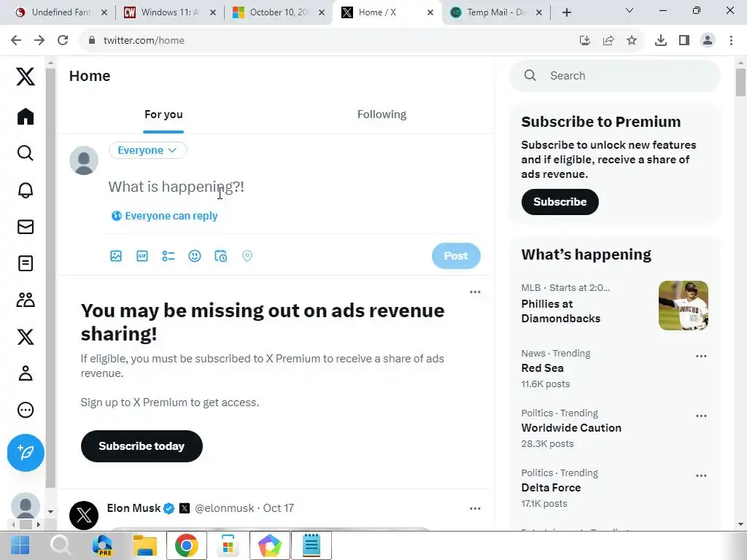Click Subscribe today button
This screenshot has height=560, width=747.
(x=142, y=446)
